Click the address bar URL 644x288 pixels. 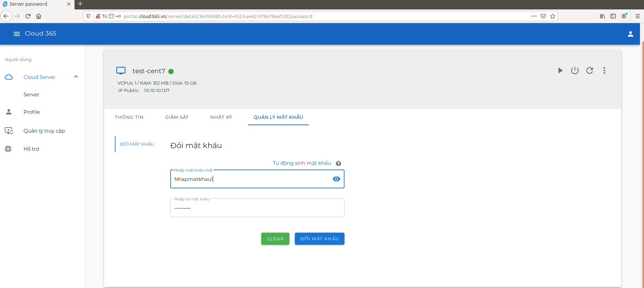click(x=218, y=16)
